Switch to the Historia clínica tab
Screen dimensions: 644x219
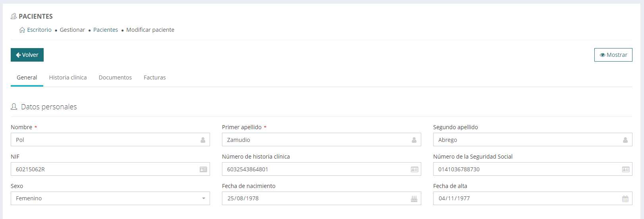(x=68, y=78)
